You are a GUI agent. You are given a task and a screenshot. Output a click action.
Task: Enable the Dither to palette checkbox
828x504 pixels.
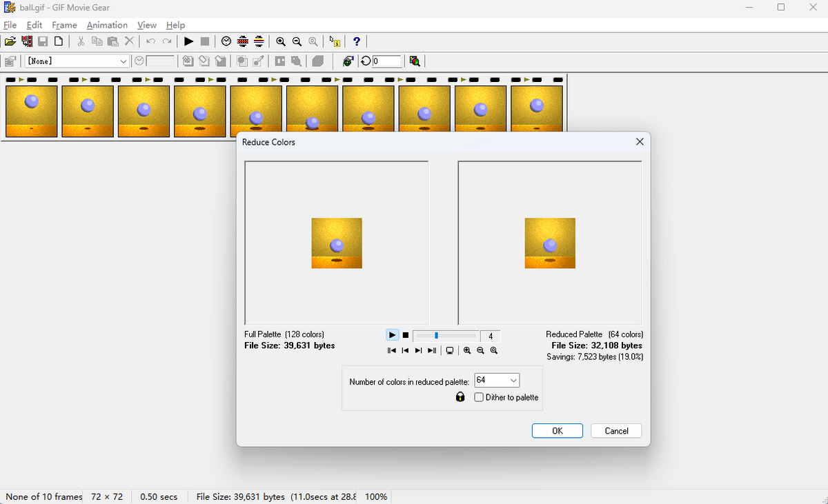[x=479, y=397]
